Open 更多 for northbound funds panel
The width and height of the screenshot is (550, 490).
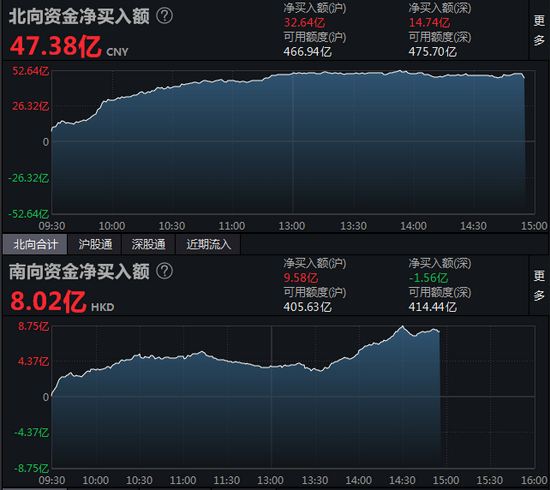[539, 30]
